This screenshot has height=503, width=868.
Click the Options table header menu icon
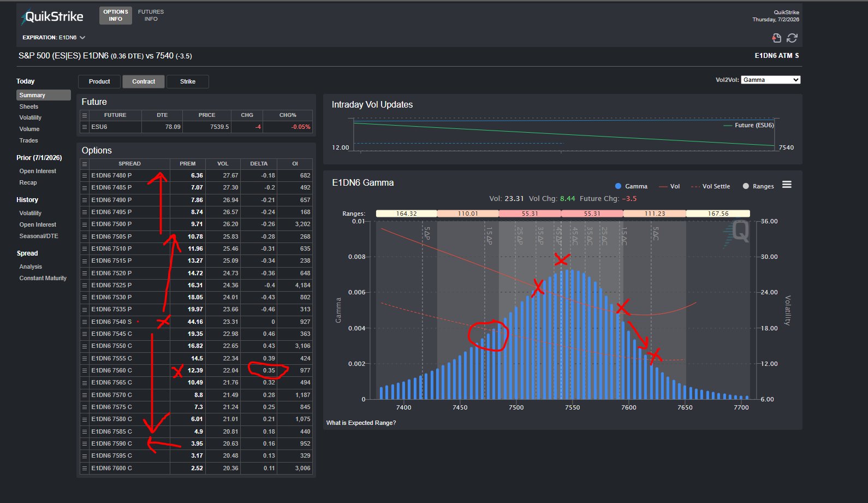tap(85, 164)
